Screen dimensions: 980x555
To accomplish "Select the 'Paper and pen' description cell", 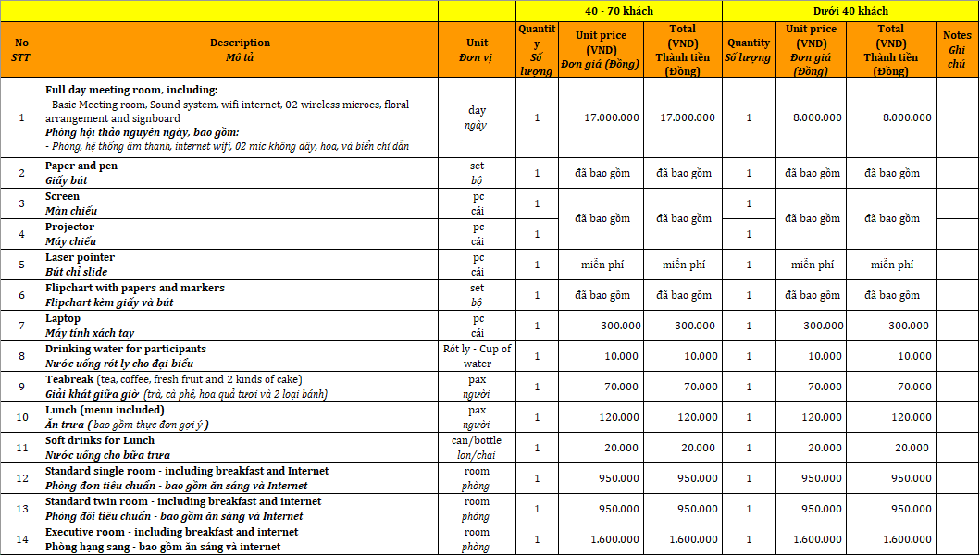I will click(x=241, y=173).
